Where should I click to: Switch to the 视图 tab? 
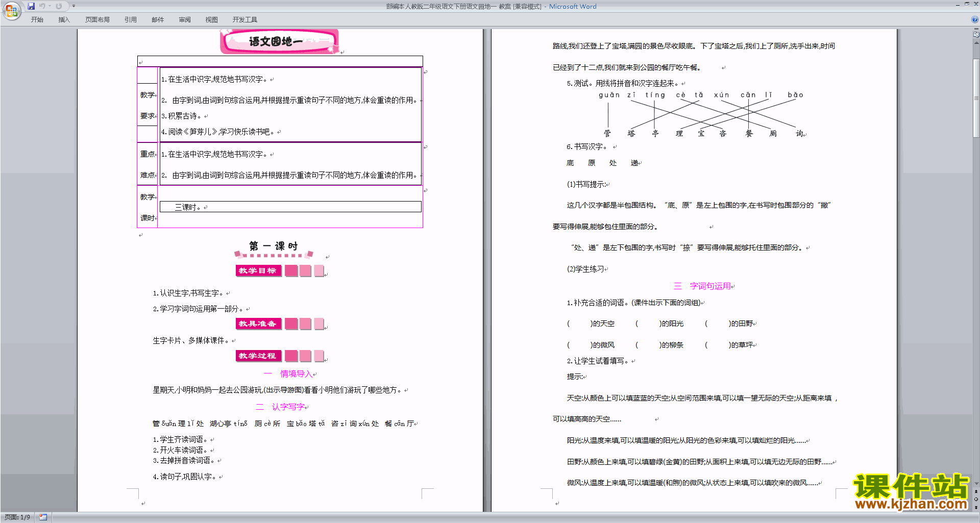211,20
